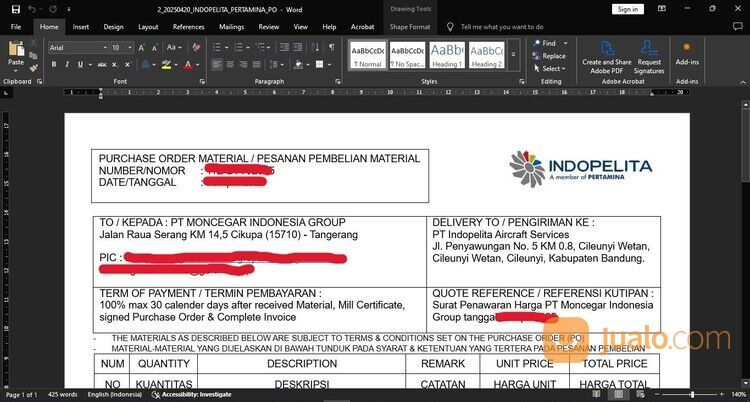Open the Shape Format tab
750x402 pixels.
(x=410, y=27)
